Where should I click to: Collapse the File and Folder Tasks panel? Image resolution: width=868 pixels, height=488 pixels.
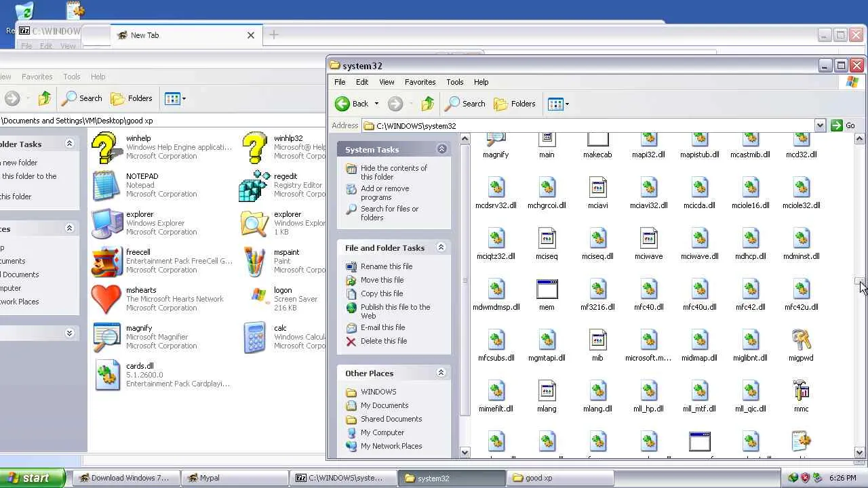(441, 247)
